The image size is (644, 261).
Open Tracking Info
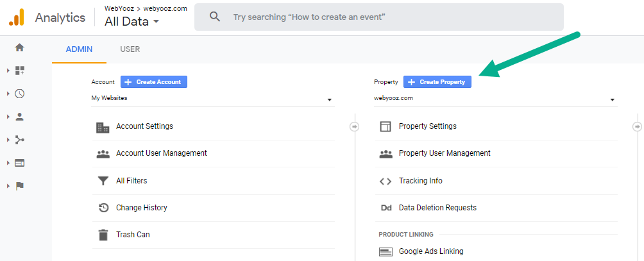coord(420,181)
